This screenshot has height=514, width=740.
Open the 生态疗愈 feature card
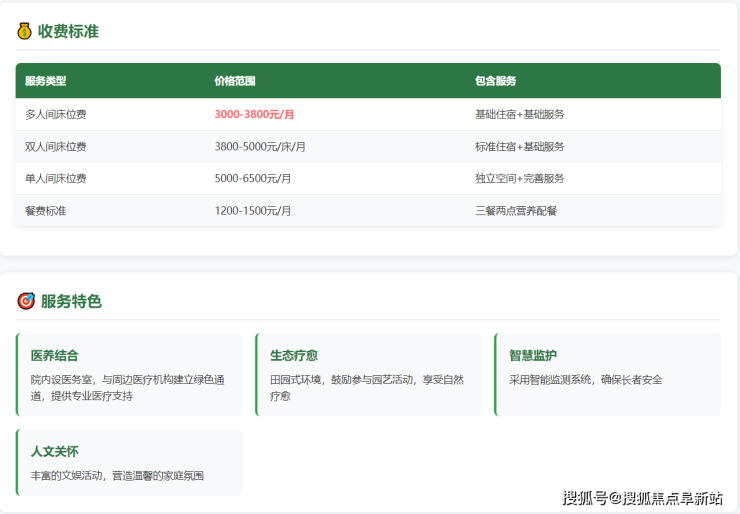[369, 374]
